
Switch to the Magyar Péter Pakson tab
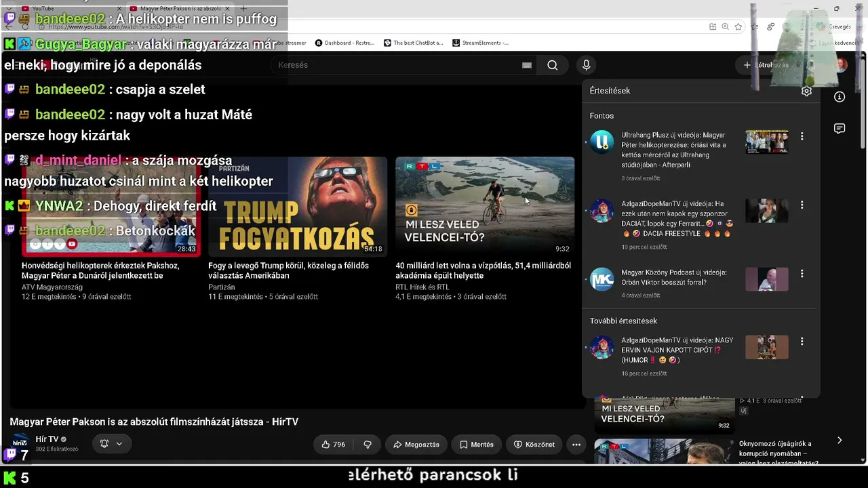(x=180, y=8)
